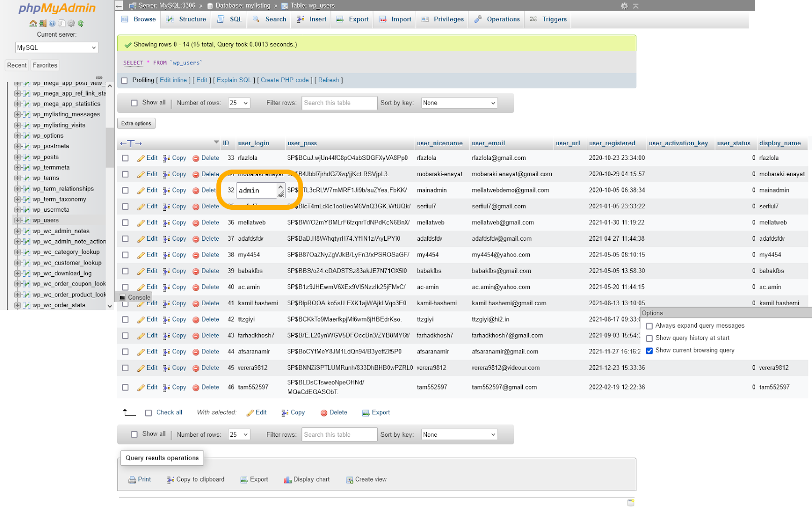Click the pencil Edit icon for ttzgiyi row
This screenshot has height=517, width=812.
coord(141,320)
